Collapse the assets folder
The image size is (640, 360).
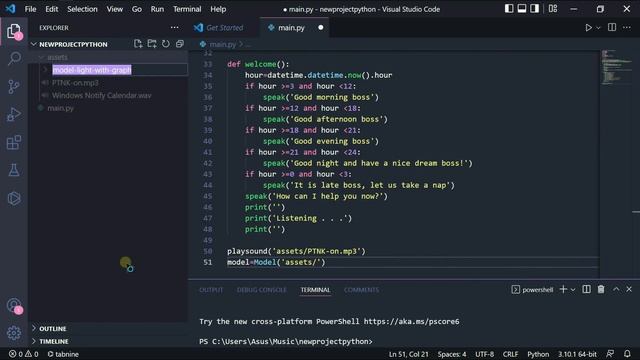[x=57, y=57]
